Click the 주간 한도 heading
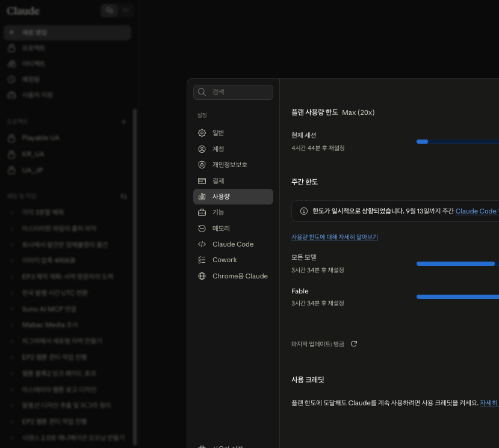Image resolution: width=499 pixels, height=448 pixels. pos(304,182)
